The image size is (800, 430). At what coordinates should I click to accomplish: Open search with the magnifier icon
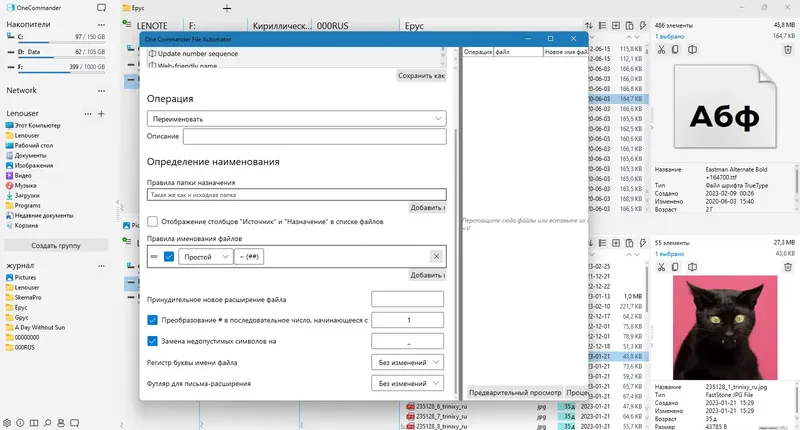47,423
